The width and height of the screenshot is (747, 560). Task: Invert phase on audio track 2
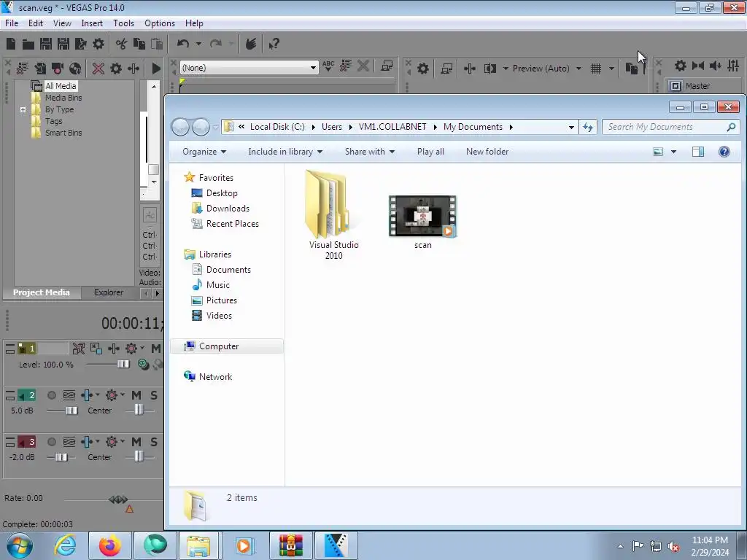tap(69, 395)
